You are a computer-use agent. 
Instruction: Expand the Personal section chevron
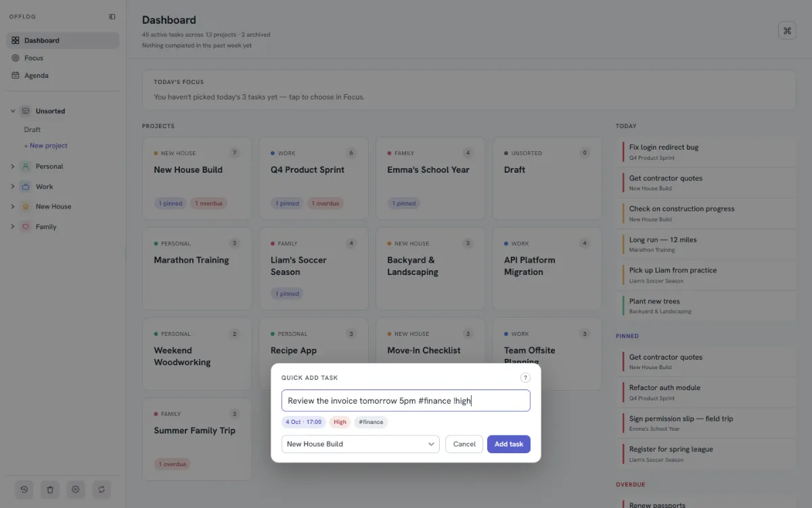13,167
